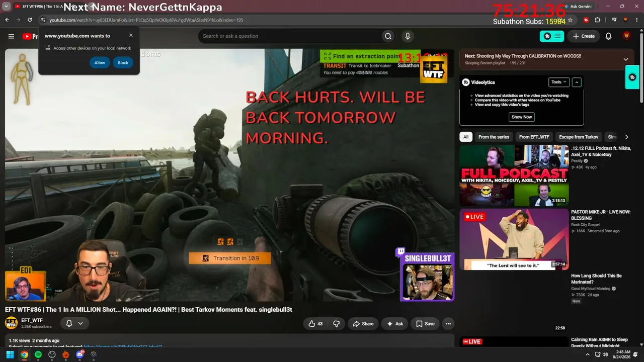Open the PASTOR MIKE JR live thumbnail
This screenshot has width=644, height=362.
tap(514, 239)
